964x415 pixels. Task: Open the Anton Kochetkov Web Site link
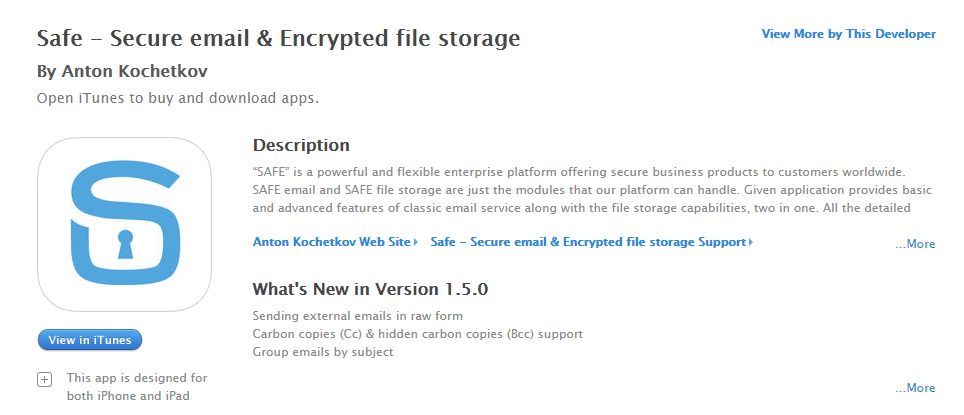331,242
